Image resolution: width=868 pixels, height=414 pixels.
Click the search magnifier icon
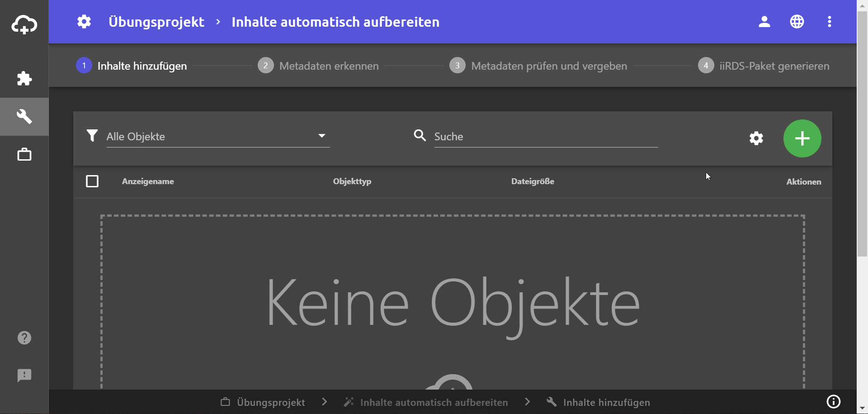tap(420, 135)
